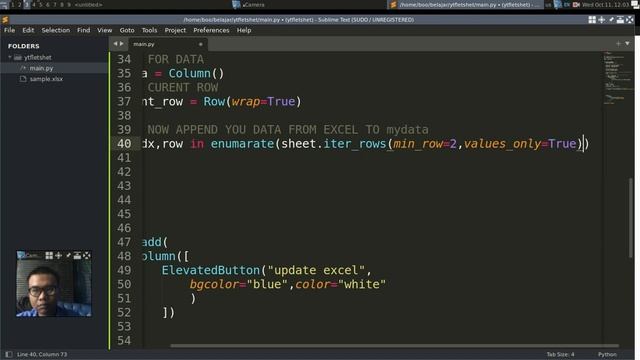The image size is (640, 360).
Task: Select main.py in the sidebar
Action: [41, 68]
